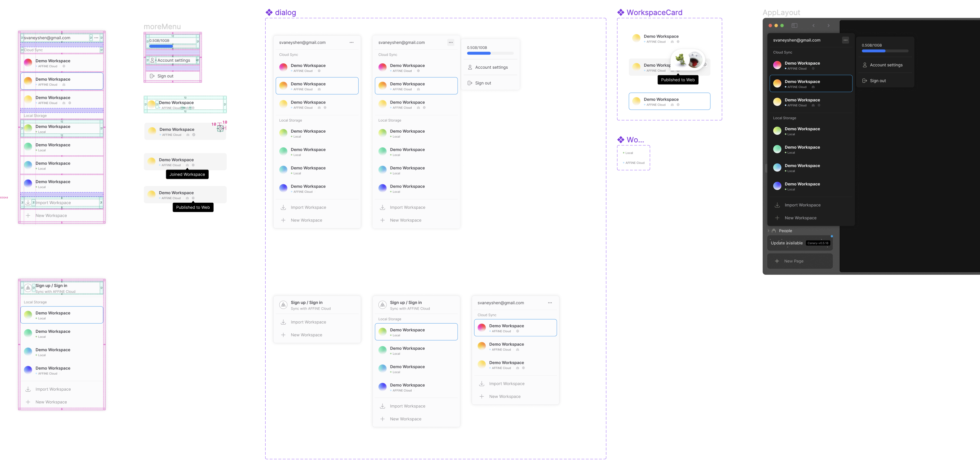Click the plus icon next to New Workspace
Screen dimensions: 980x467
pos(284,220)
